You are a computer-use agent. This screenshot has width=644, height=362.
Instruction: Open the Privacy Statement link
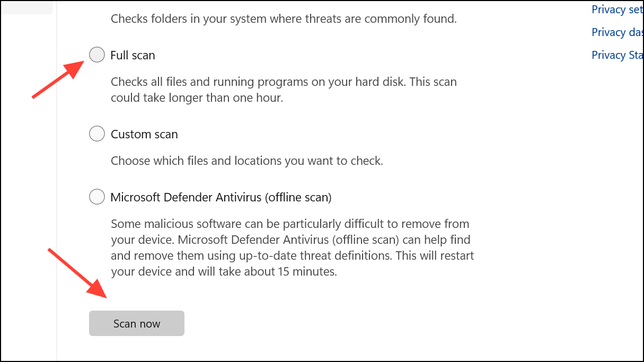pyautogui.click(x=617, y=55)
